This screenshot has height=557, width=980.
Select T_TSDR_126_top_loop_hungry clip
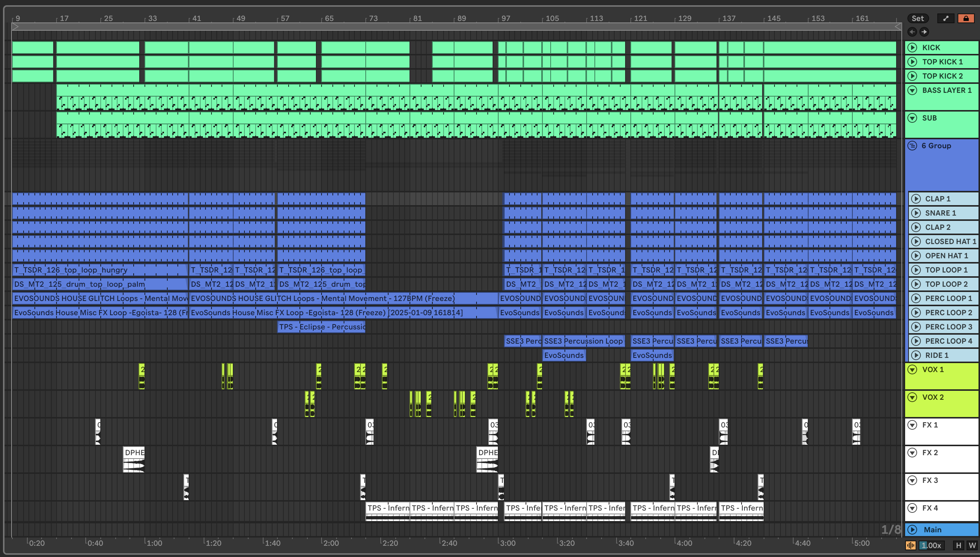(100, 270)
